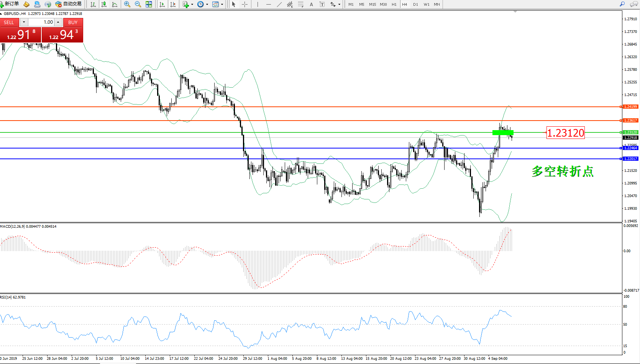
Task: Switch to the D1 timeframe
Action: tap(415, 4)
